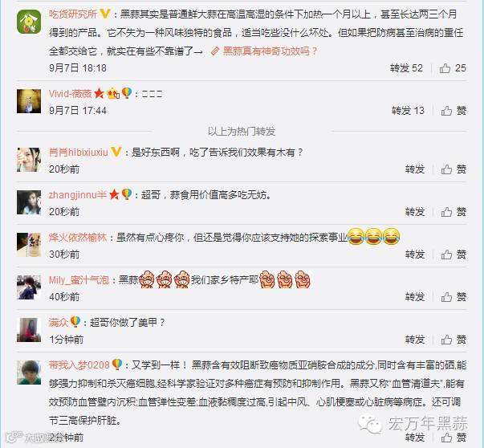Screen dimensions: 484x448
Task: Like 肖肖hibixiuxiu's comment
Action: tap(453, 169)
